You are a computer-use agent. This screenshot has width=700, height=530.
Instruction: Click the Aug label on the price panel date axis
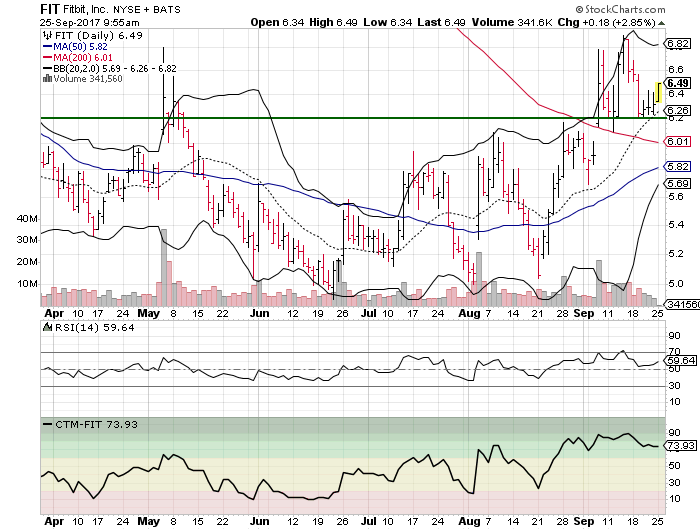tap(469, 313)
